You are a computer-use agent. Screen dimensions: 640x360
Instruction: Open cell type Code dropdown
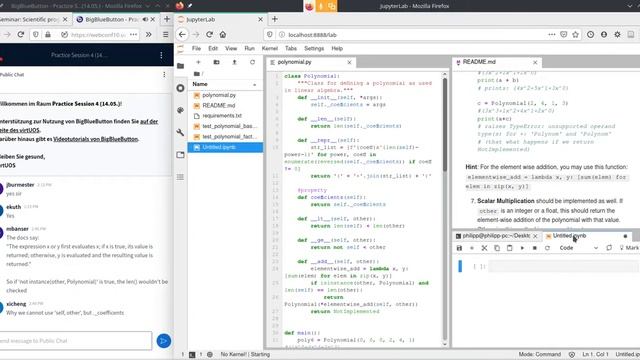[578, 248]
